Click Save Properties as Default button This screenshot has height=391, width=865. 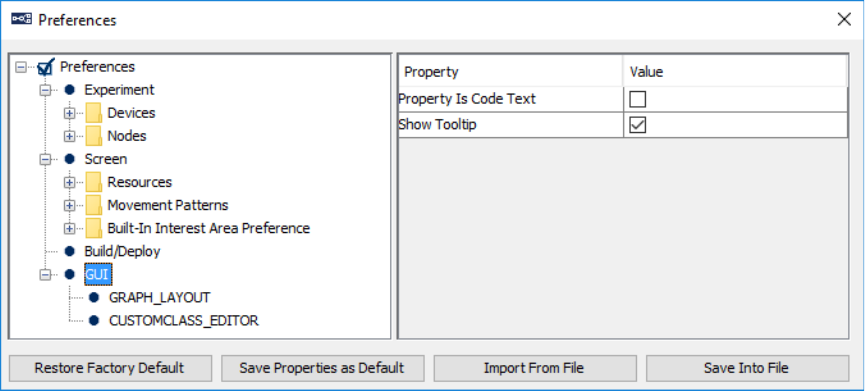323,368
